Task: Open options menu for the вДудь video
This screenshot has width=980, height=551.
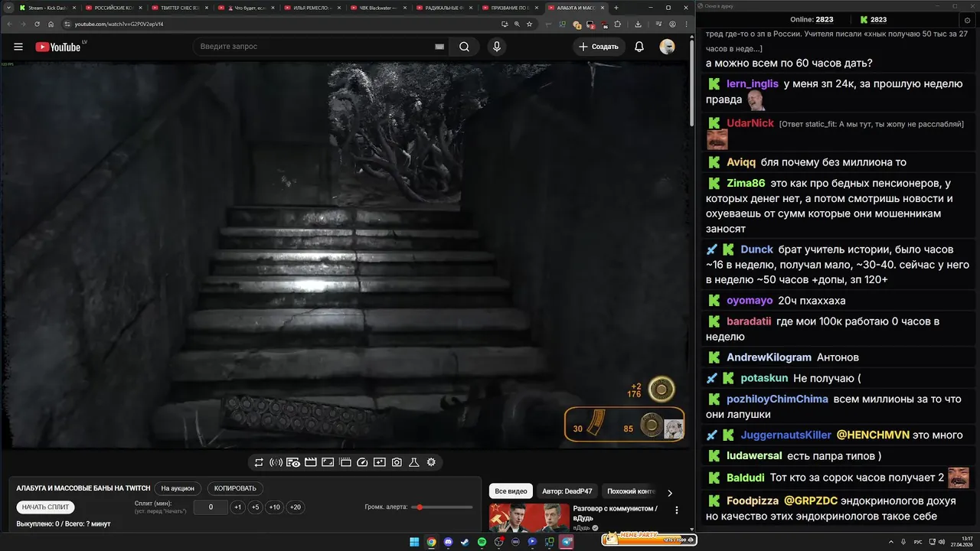Action: [676, 510]
